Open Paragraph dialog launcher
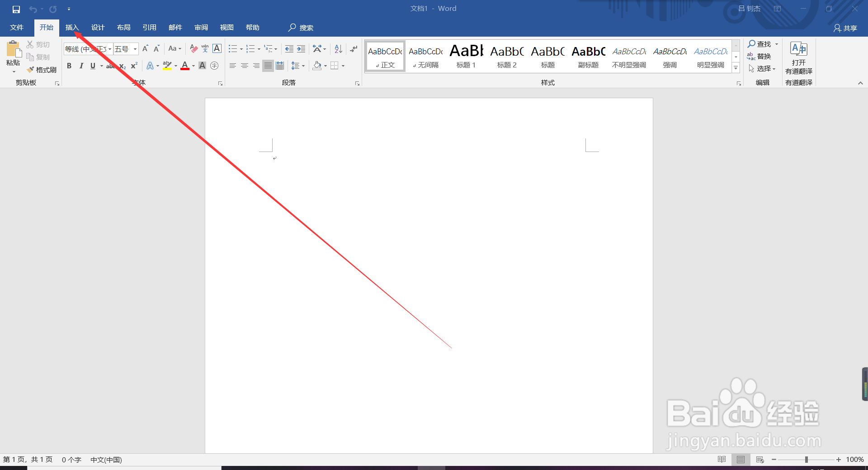Viewport: 868px width, 470px height. click(357, 84)
